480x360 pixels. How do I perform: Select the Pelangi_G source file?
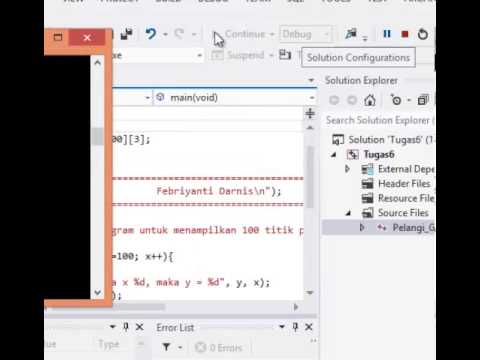click(x=406, y=228)
